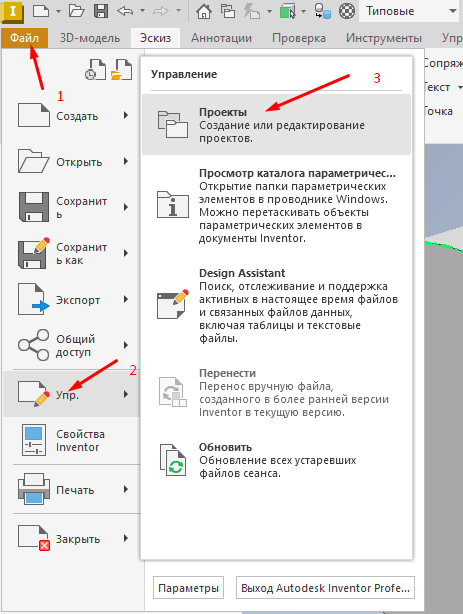
Task: Select Экспорт in the file menu
Action: point(71,300)
